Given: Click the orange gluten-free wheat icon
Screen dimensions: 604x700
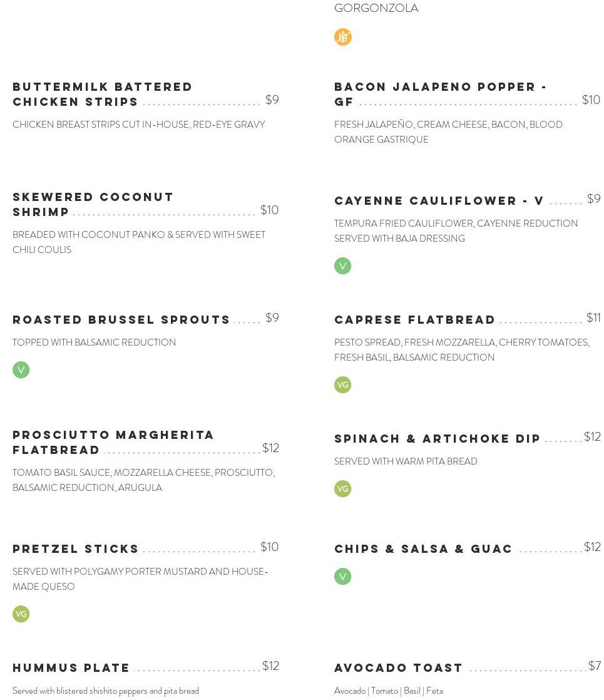Looking at the screenshot, I should (x=342, y=37).
